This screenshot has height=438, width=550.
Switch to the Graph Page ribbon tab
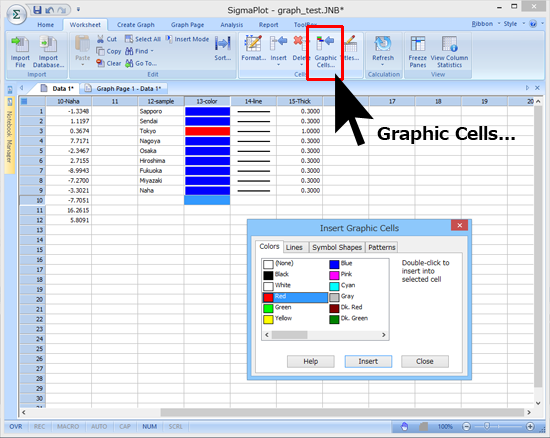pyautogui.click(x=187, y=25)
